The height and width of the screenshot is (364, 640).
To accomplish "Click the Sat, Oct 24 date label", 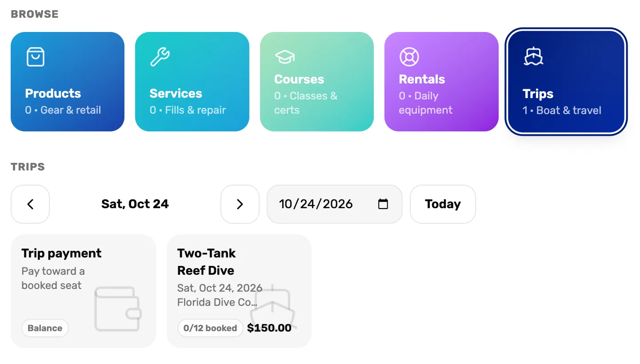I will point(135,204).
